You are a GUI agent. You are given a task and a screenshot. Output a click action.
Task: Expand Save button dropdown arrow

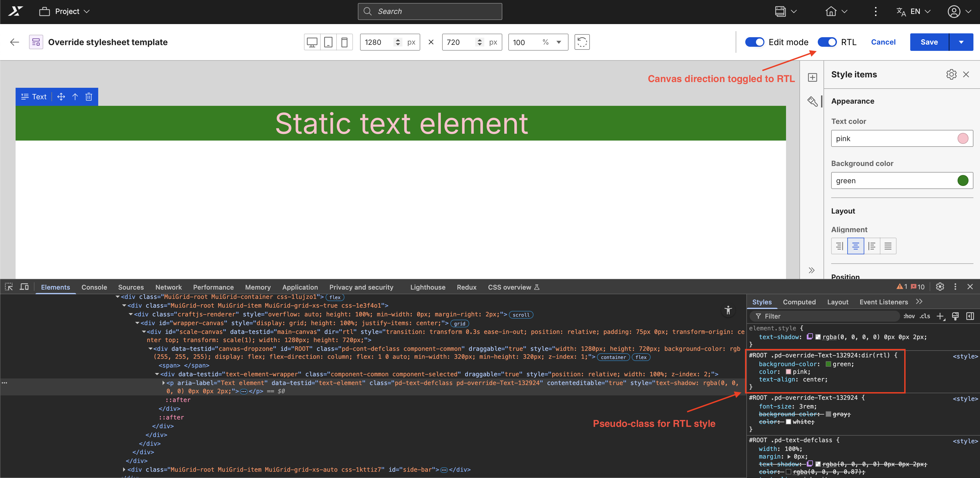tap(961, 42)
